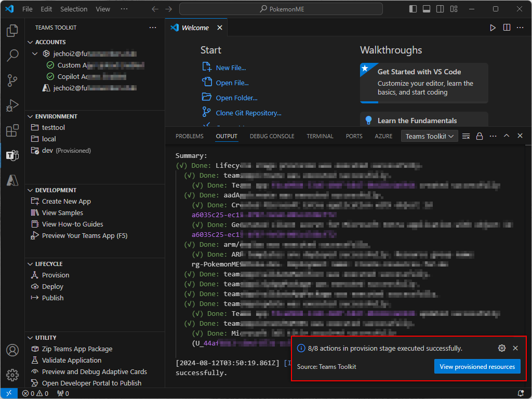Close the bottom panel

point(520,136)
